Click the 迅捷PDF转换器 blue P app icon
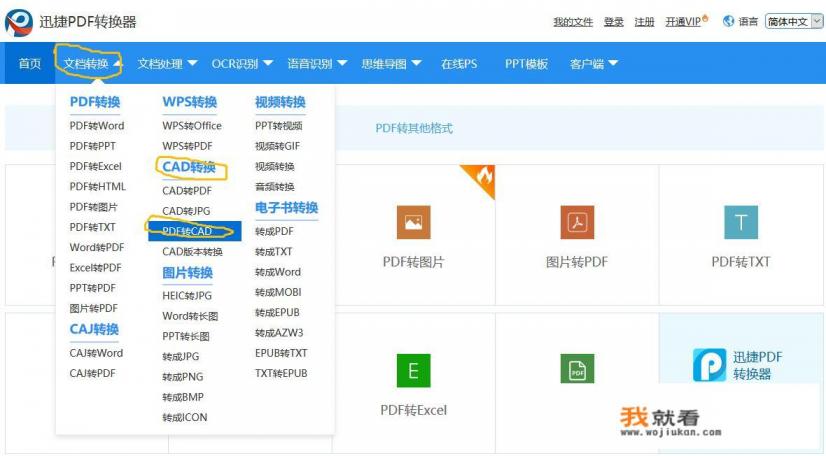The width and height of the screenshot is (826, 456). (x=709, y=364)
